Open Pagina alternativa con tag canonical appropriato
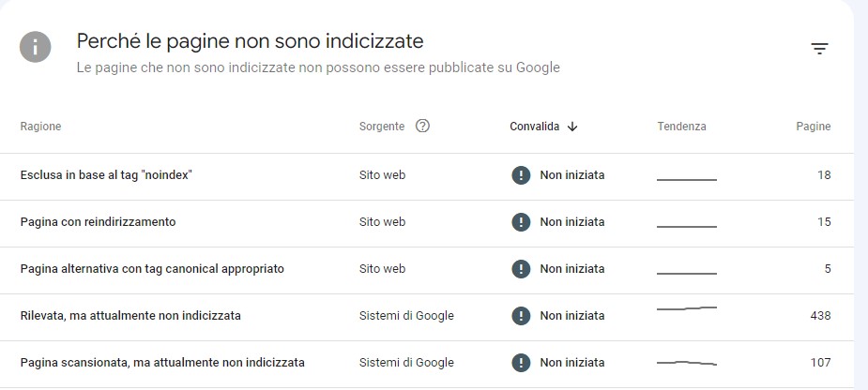This screenshot has height=390, width=868. pyautogui.click(x=426, y=269)
